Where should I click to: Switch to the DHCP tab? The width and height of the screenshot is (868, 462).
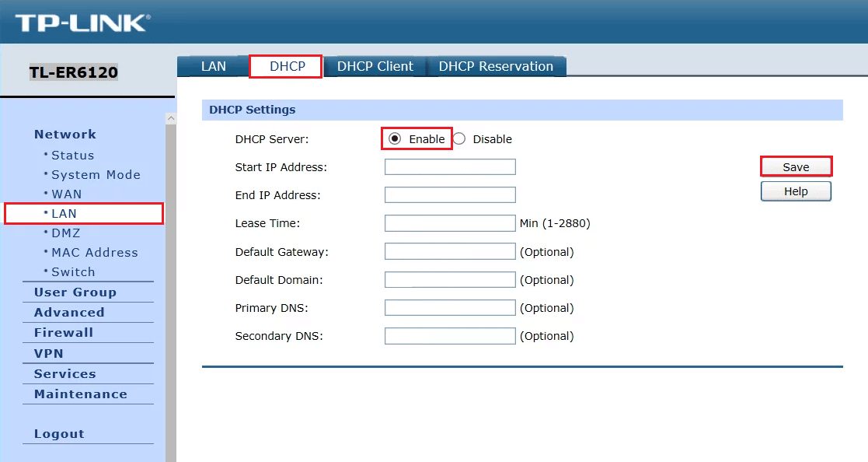[287, 66]
